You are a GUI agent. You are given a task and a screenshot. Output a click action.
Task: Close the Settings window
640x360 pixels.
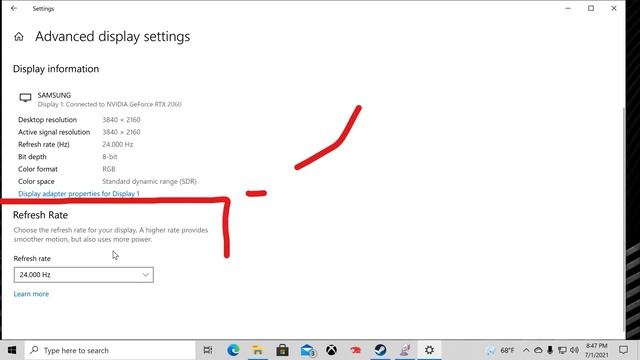point(613,8)
